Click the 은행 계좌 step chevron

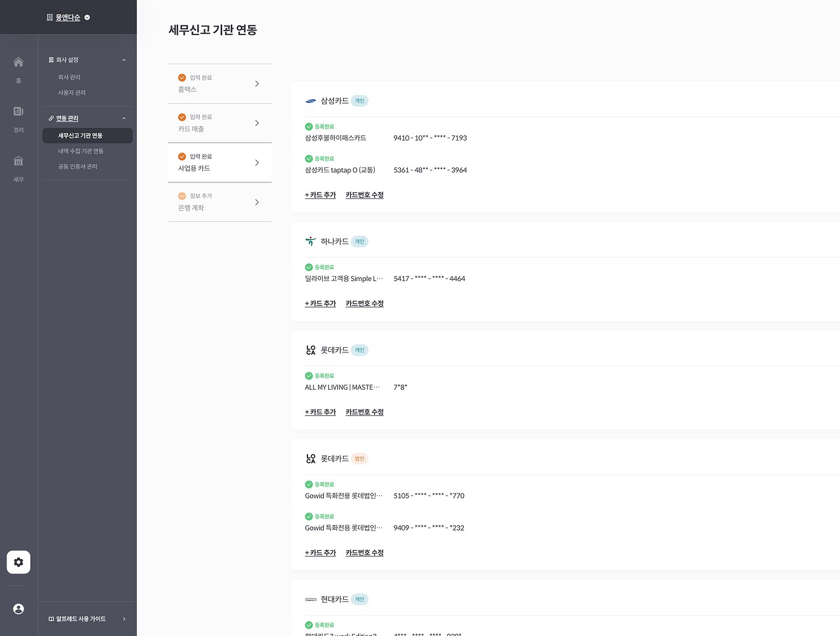coord(256,202)
